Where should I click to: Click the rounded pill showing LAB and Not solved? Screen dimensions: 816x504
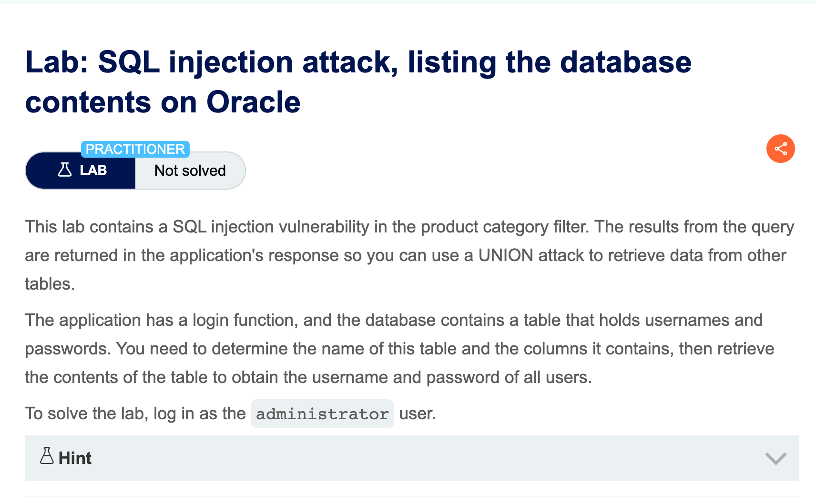coord(135,170)
